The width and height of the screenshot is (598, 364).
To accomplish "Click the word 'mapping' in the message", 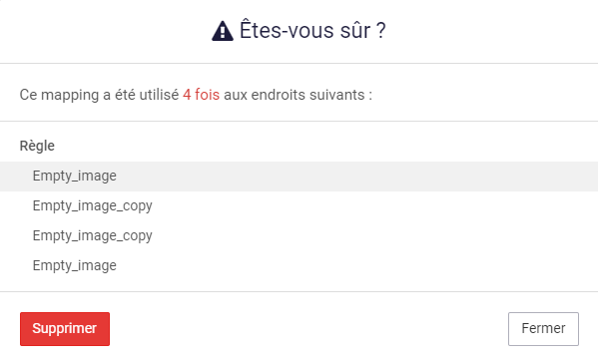I will tap(70, 96).
